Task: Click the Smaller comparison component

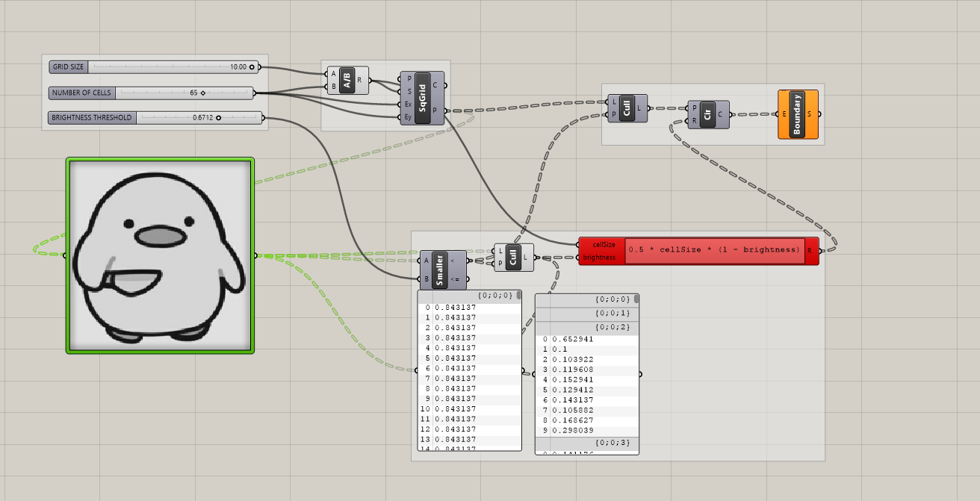Action: point(441,270)
